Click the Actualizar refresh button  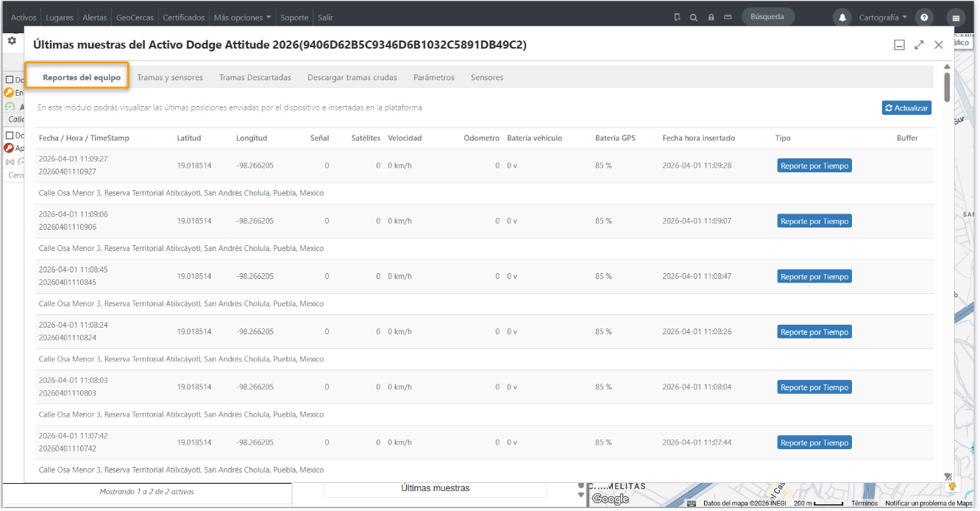click(906, 108)
